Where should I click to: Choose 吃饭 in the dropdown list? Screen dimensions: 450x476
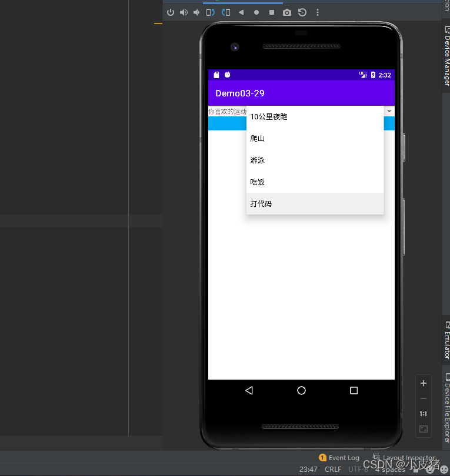(x=315, y=182)
